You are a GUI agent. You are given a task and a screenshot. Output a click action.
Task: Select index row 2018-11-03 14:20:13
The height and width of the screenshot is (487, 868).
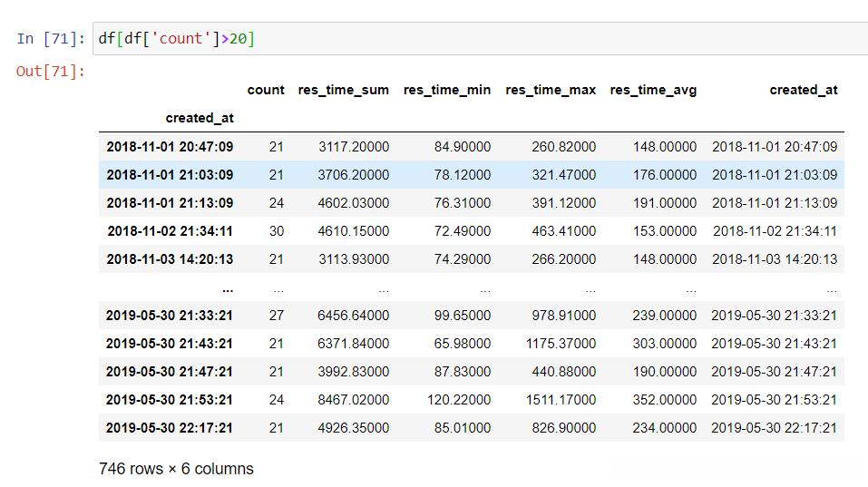pyautogui.click(x=170, y=259)
